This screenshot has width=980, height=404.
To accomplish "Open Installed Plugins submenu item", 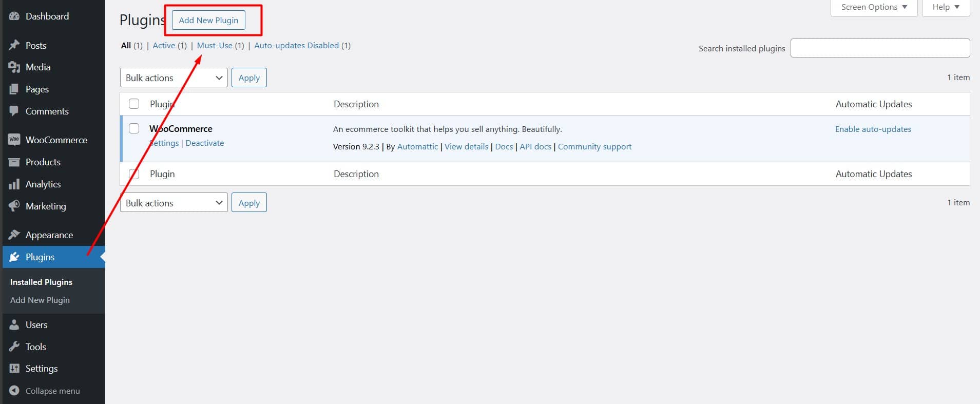I will coord(41,282).
